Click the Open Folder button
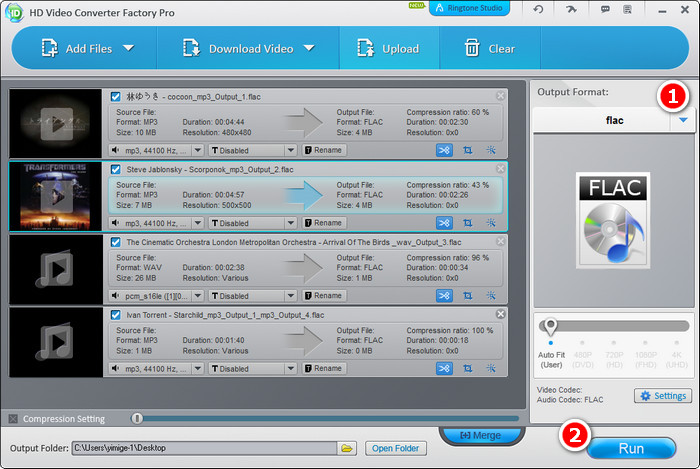The height and width of the screenshot is (469, 700). [396, 448]
